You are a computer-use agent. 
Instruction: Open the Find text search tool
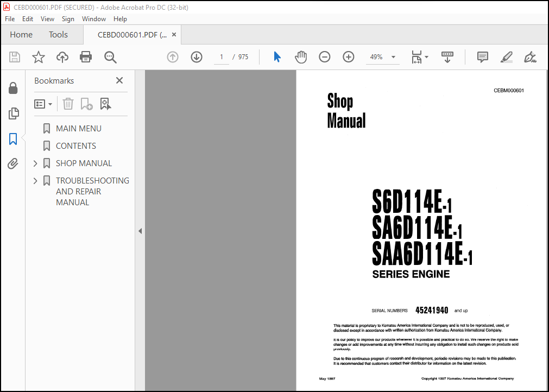110,56
